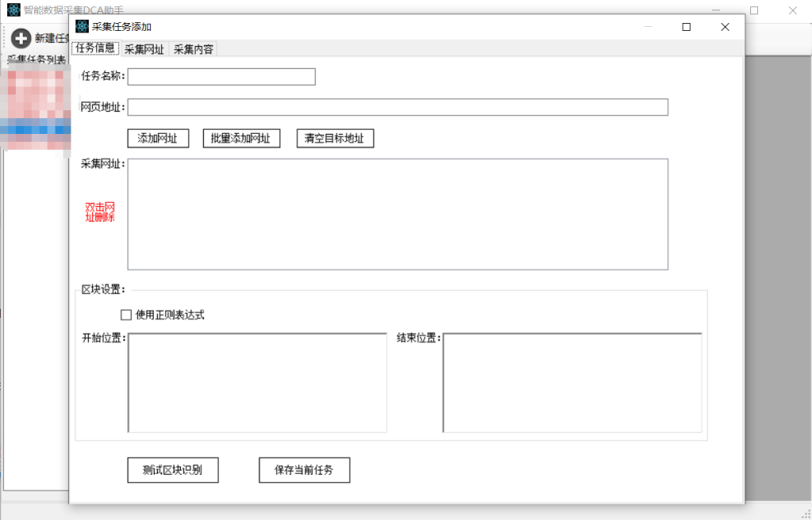Focus the 开始位置 text area
This screenshot has width=812, height=520.
[257, 382]
